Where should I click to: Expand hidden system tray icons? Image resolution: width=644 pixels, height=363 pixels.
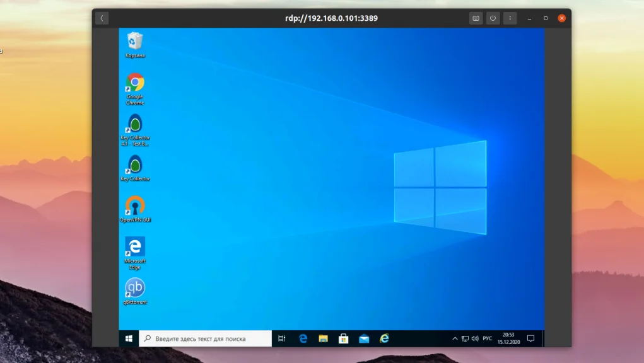pyautogui.click(x=454, y=338)
